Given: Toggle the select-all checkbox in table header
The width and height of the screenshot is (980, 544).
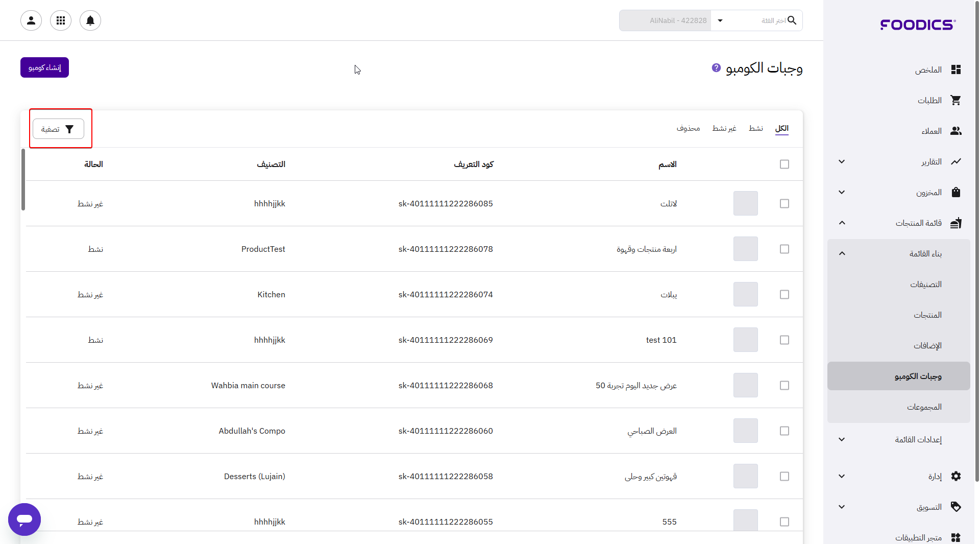Looking at the screenshot, I should 785,164.
